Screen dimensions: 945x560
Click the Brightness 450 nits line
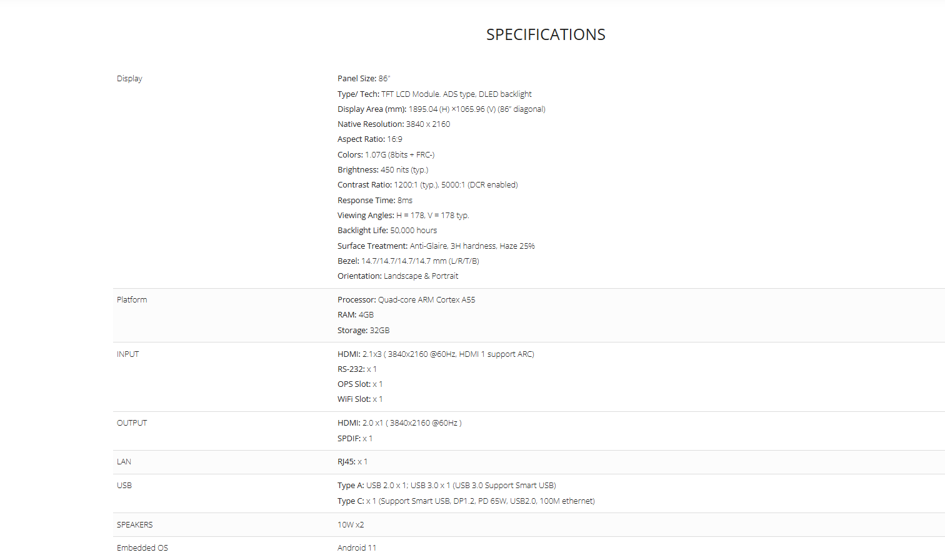click(382, 170)
